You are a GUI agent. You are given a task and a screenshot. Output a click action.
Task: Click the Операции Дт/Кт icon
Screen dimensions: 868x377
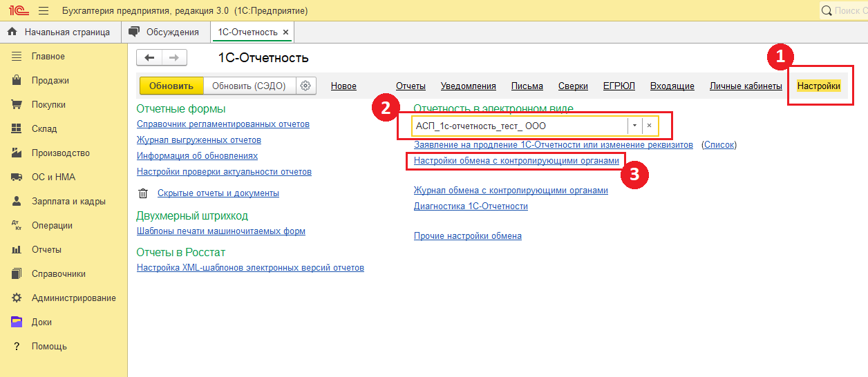17,225
